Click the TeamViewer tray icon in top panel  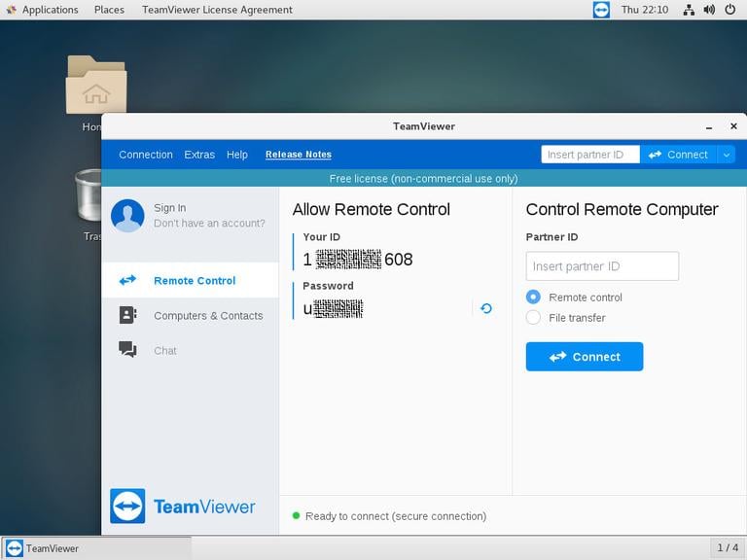tap(601, 10)
